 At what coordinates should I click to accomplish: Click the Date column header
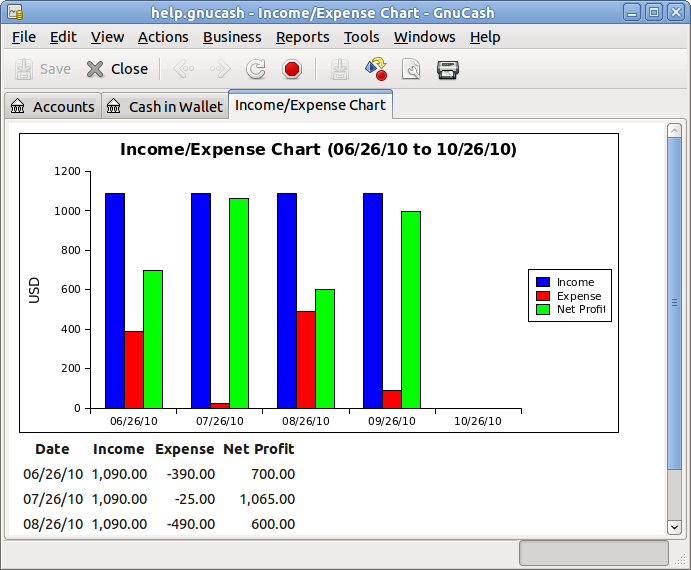click(52, 449)
